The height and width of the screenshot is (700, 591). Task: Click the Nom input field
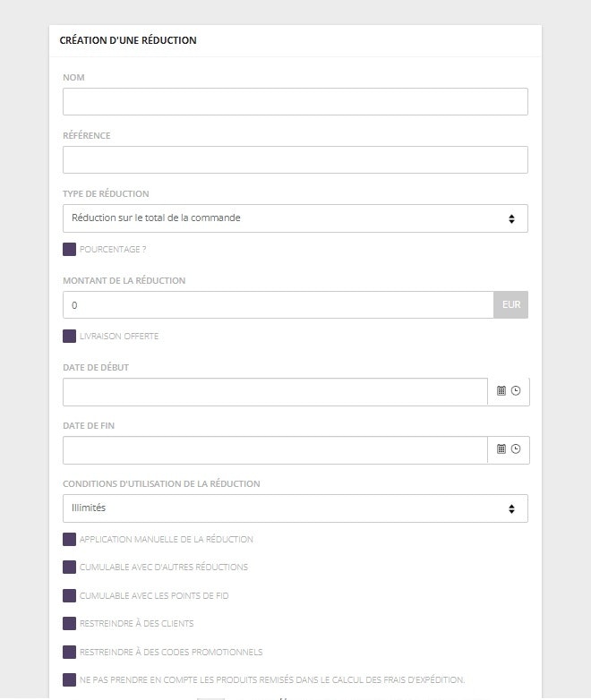point(295,102)
